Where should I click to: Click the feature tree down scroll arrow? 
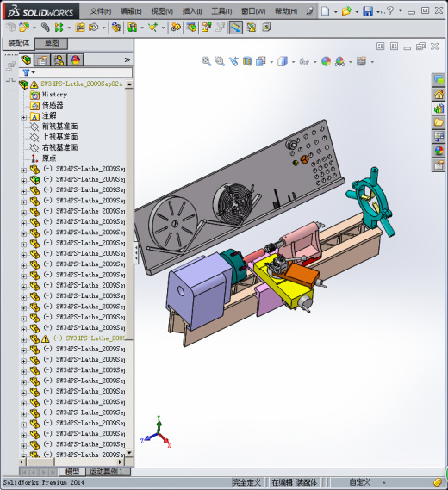pos(129,452)
